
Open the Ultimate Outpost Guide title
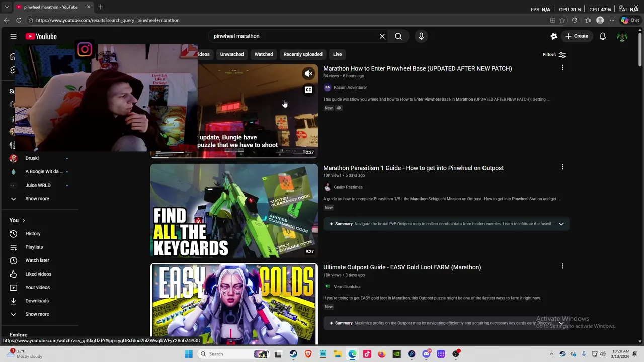(x=402, y=267)
